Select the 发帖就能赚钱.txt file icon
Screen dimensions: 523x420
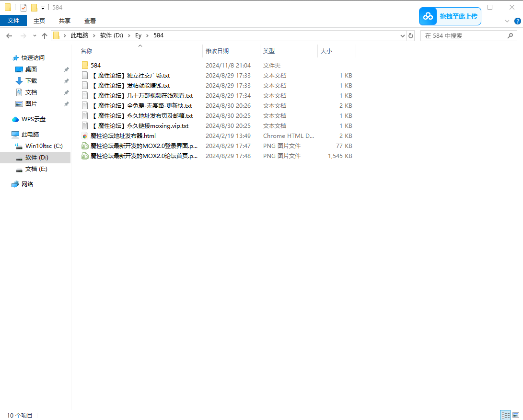click(85, 85)
